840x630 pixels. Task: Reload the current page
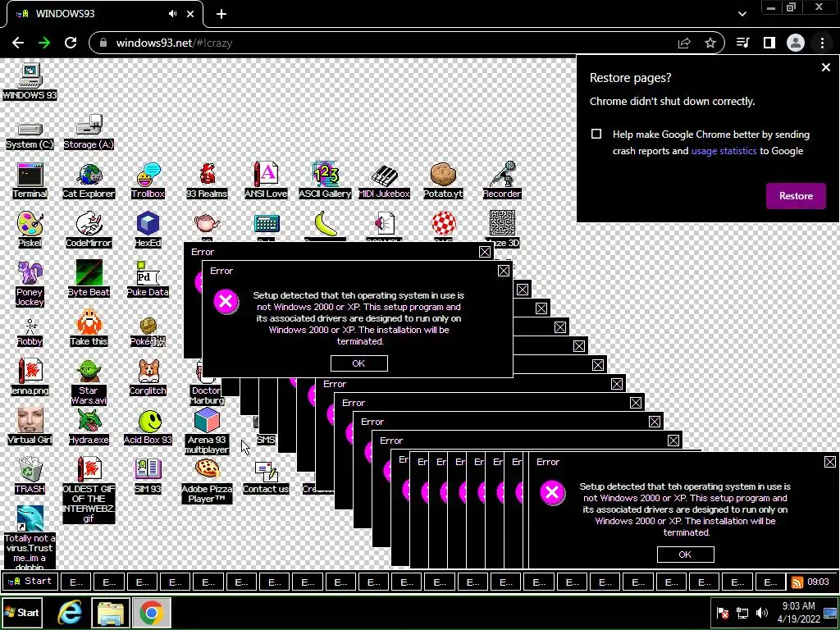click(71, 43)
